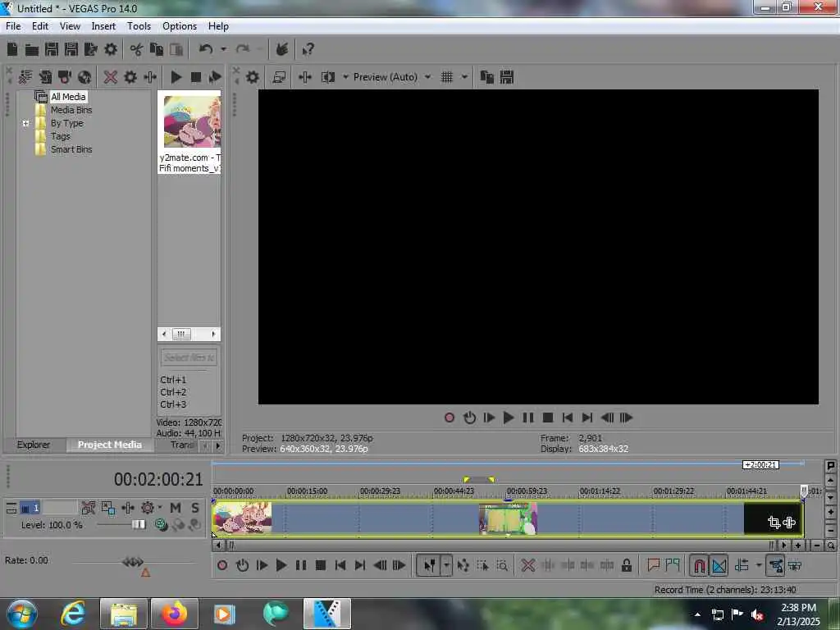The image size is (840, 630).
Task: Insert a marker using the marker flag icon
Action: [x=653, y=565]
